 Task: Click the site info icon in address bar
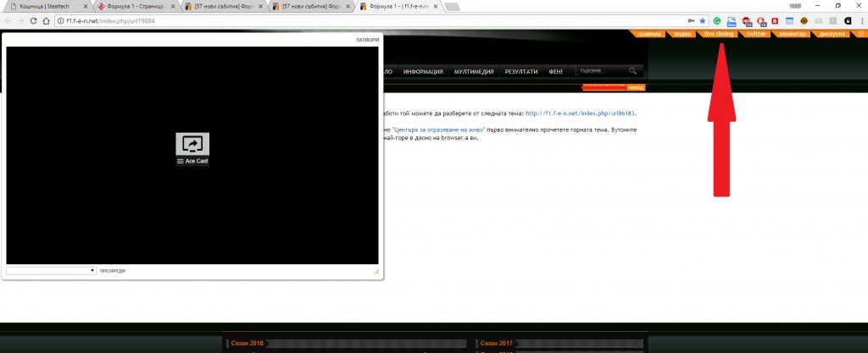[61, 20]
